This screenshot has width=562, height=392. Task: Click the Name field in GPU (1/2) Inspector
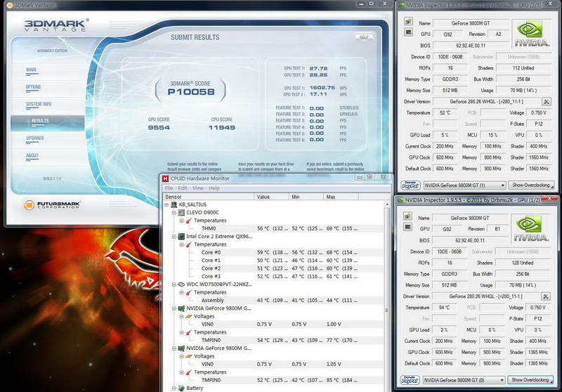coord(470,218)
